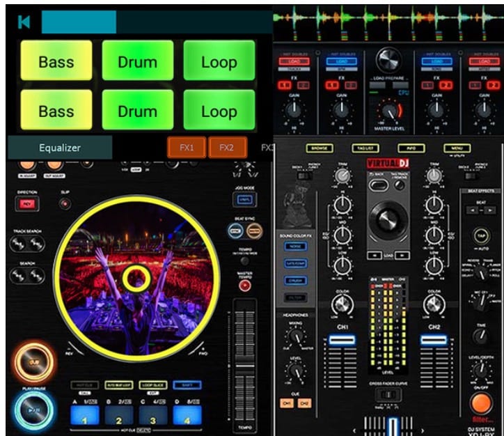Click the CH1 Color knob
The height and width of the screenshot is (436, 504).
click(x=342, y=304)
